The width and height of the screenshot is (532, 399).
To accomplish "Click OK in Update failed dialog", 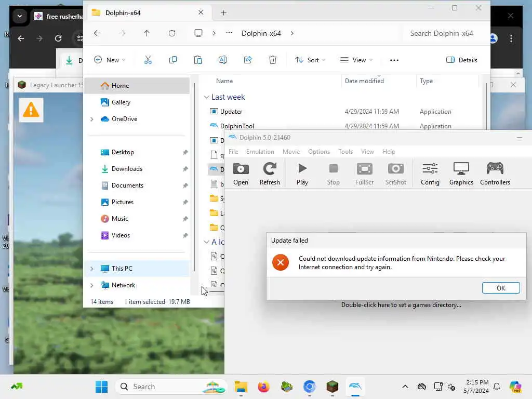I will [x=501, y=288].
